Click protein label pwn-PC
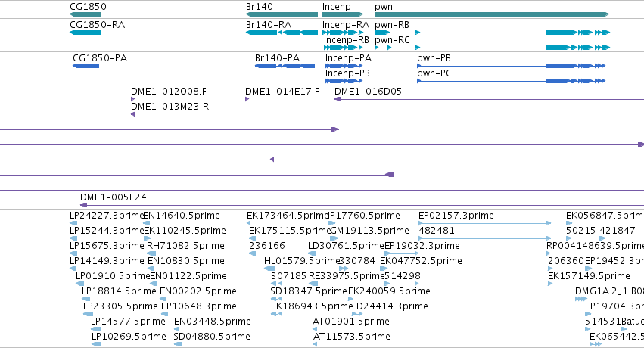644x348 pixels. (x=434, y=73)
